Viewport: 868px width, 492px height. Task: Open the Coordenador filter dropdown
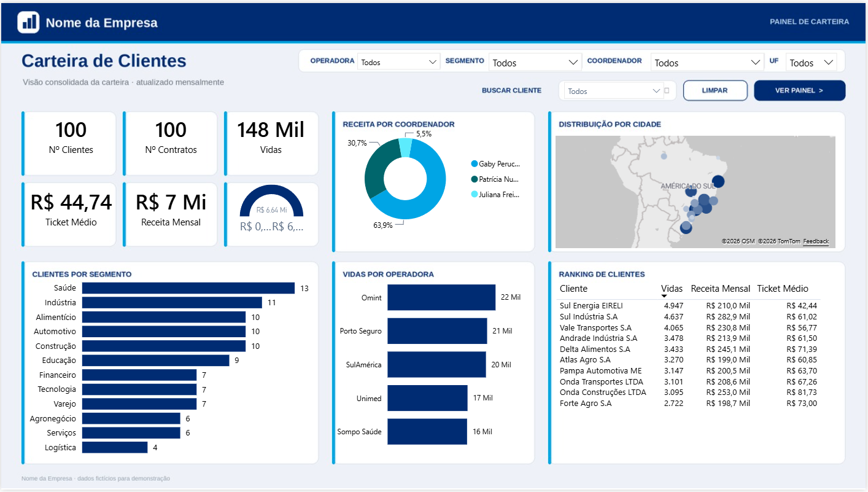(x=707, y=63)
